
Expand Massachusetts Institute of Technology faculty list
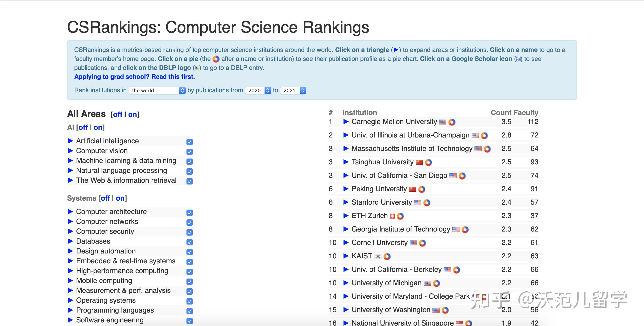346,148
